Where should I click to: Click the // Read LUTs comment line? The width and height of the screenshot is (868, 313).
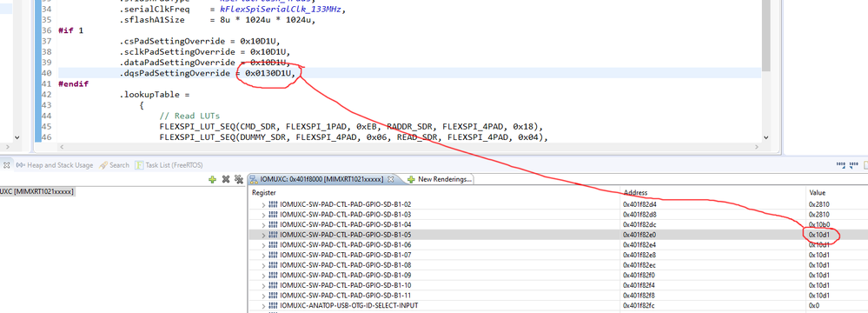point(189,116)
